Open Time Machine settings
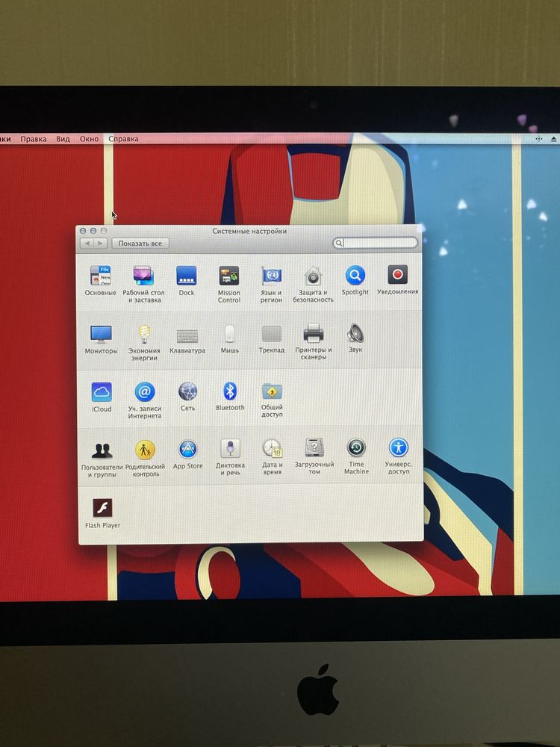Screen dimensions: 560x747 356,447
